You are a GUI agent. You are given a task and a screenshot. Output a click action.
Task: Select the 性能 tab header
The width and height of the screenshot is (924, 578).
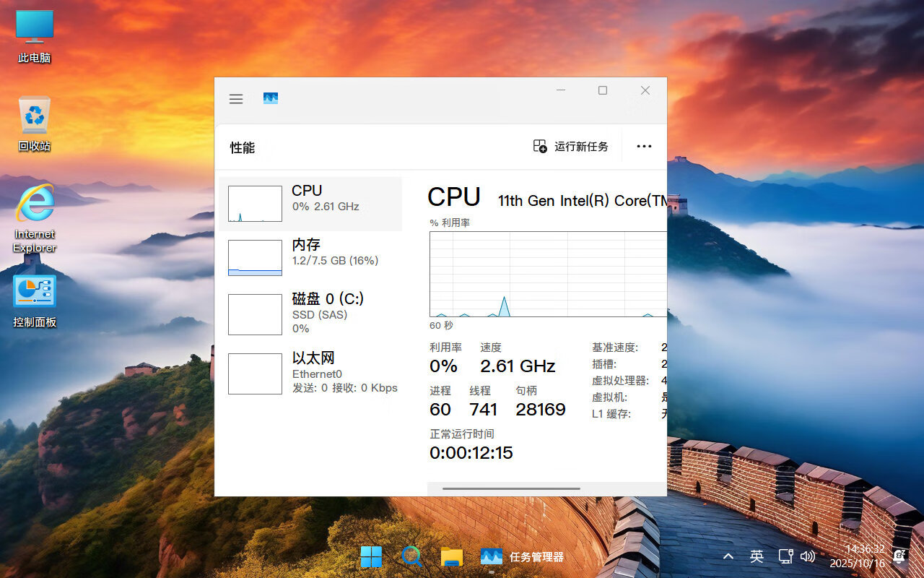(243, 147)
